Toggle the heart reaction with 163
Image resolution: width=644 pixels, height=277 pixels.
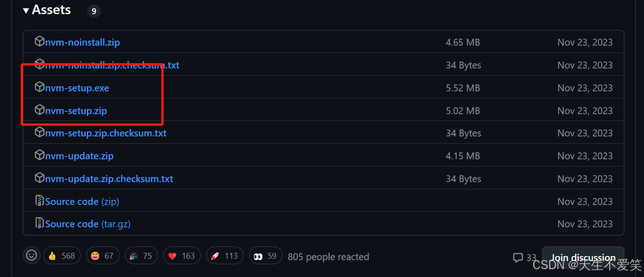(x=181, y=256)
